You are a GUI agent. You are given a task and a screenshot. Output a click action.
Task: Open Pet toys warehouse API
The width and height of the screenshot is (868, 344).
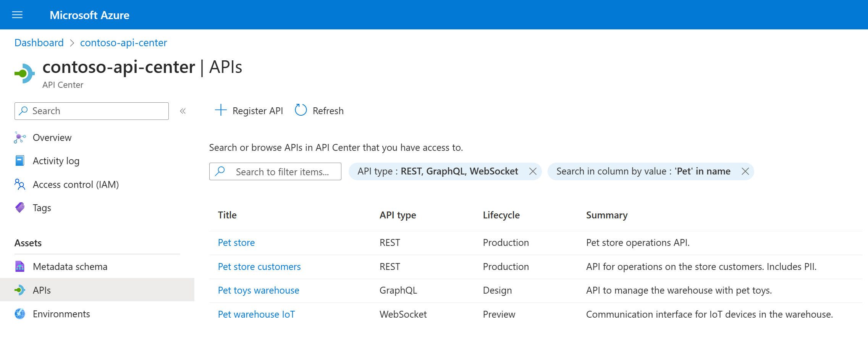[x=259, y=291]
